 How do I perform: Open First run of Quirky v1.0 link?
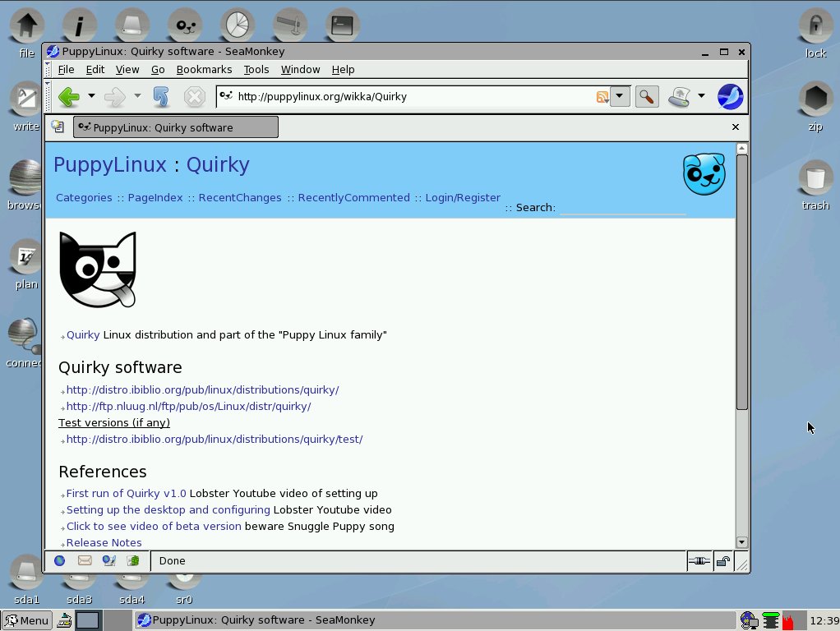coord(127,493)
